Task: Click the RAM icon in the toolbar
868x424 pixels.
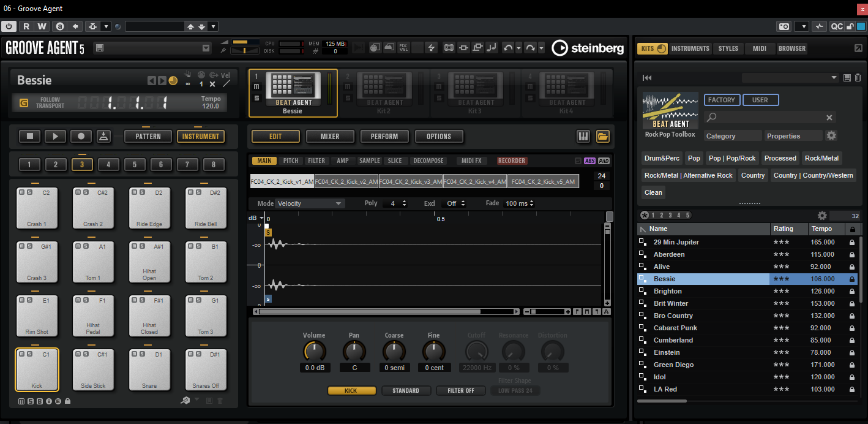Action: (449, 48)
